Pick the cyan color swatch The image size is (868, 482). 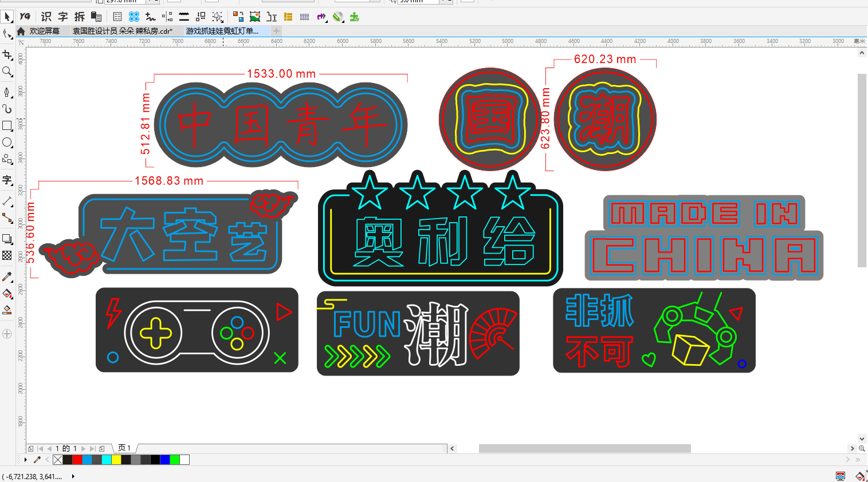click(x=107, y=460)
